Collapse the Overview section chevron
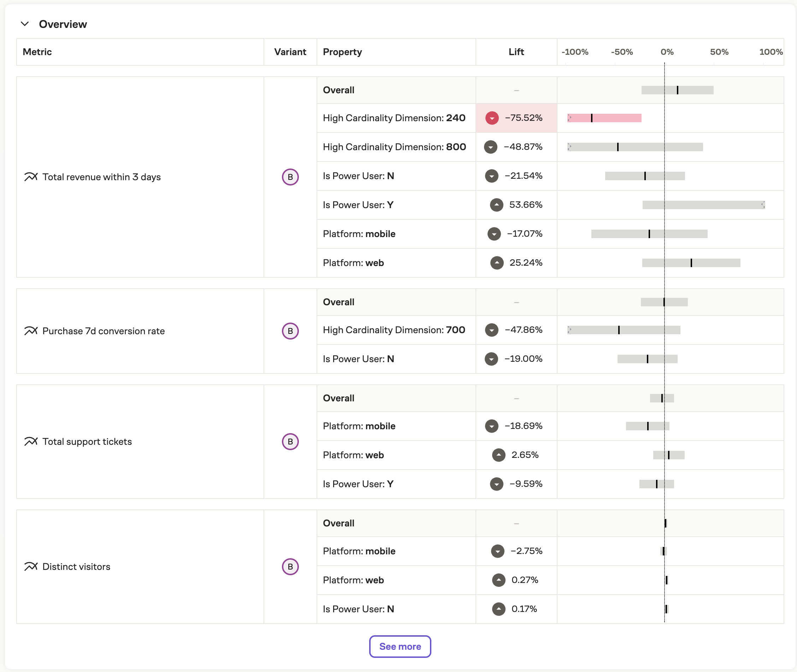 click(25, 24)
